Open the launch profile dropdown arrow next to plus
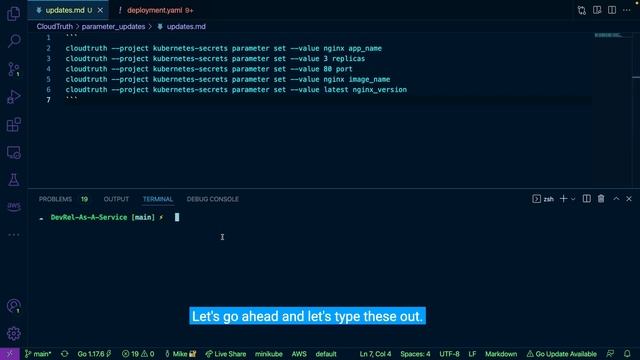640x360 pixels. [573, 199]
